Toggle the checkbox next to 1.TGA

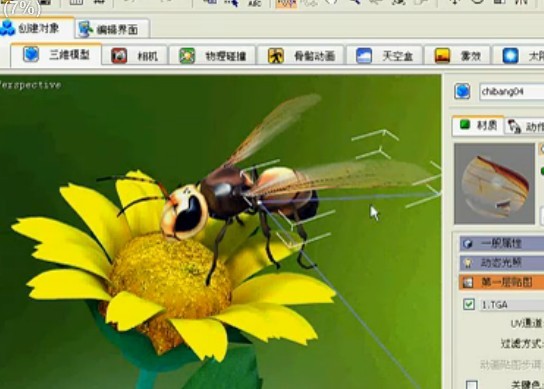[469, 304]
